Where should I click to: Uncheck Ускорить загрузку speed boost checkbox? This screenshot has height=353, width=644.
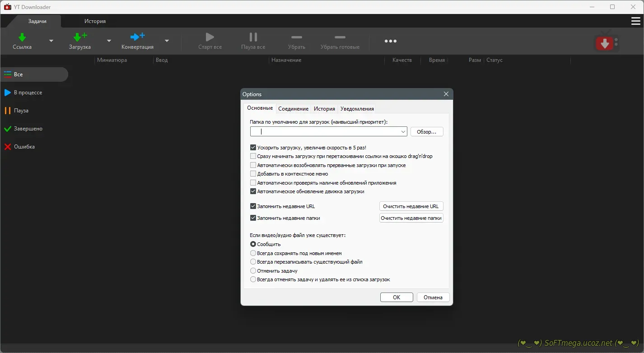[253, 148]
